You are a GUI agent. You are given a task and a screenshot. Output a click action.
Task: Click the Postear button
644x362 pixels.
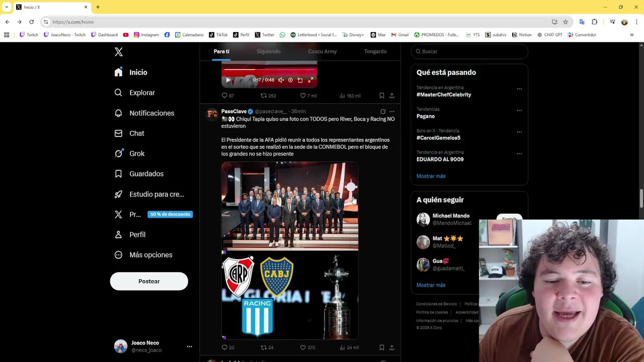point(149,281)
